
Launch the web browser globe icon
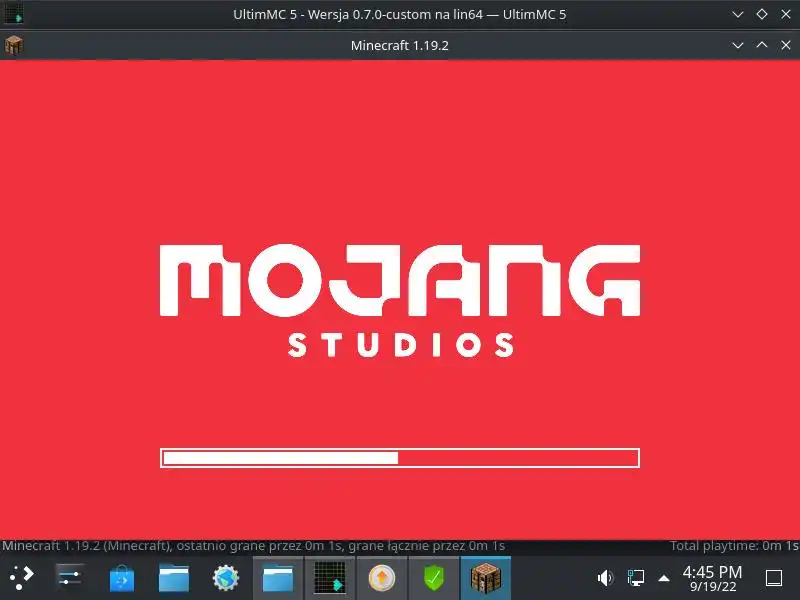point(226,579)
